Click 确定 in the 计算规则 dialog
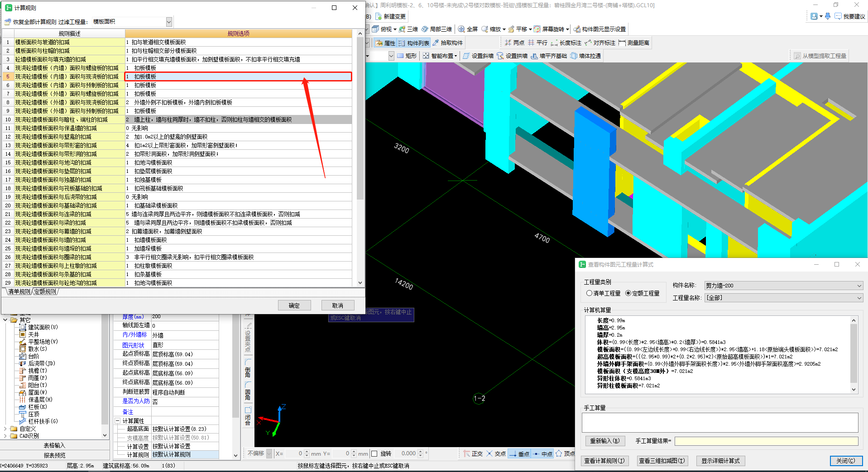Viewport: 868px width, 472px height. tap(294, 305)
